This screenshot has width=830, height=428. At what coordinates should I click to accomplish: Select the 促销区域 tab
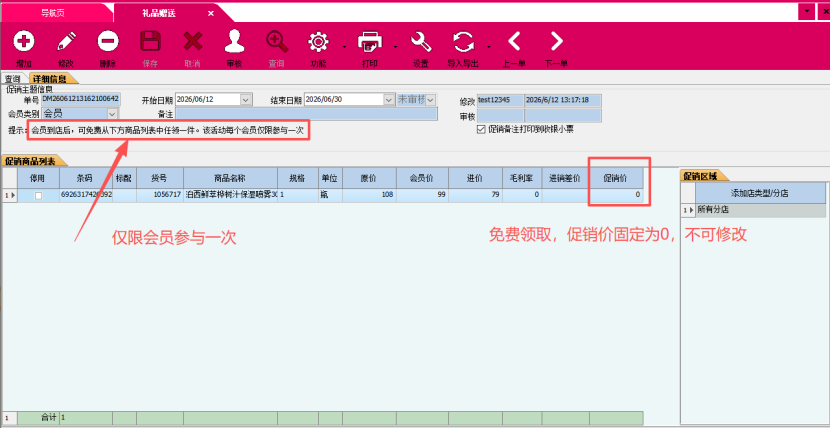[x=701, y=176]
